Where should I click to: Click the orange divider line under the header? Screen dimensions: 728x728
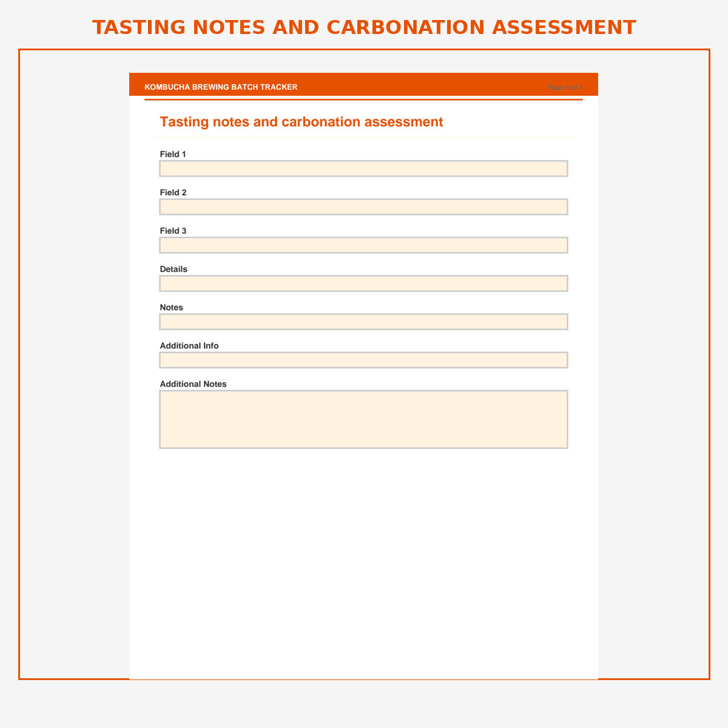click(x=363, y=99)
